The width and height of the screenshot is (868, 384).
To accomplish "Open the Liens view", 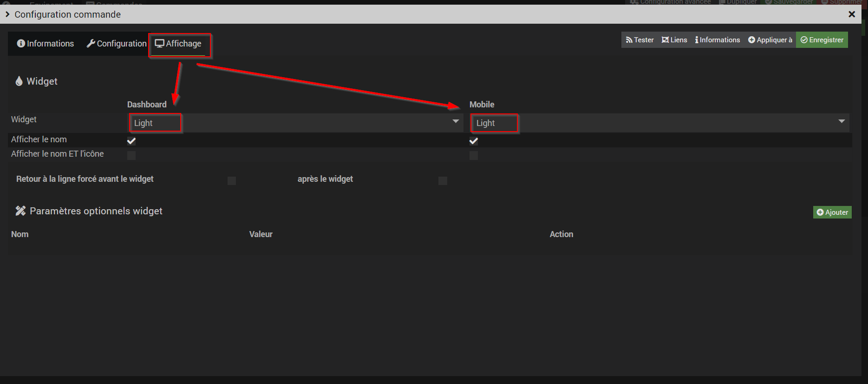I will point(674,40).
